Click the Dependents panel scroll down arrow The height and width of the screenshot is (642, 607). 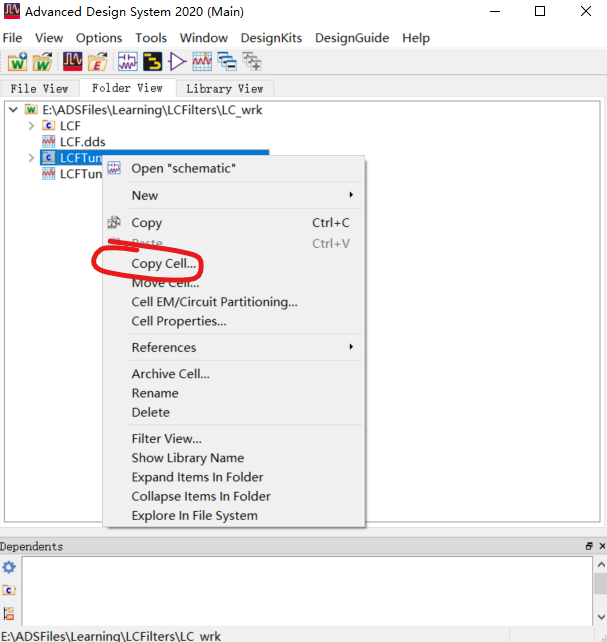coord(601,617)
